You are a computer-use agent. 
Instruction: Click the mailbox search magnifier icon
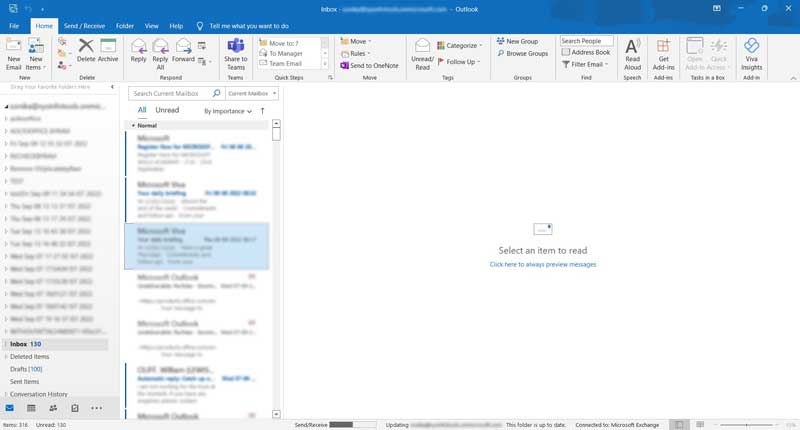(x=216, y=93)
